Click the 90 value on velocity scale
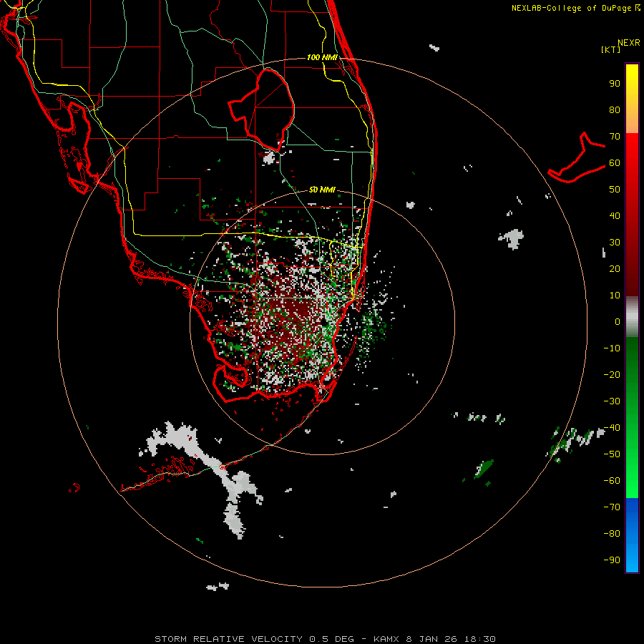Viewport: 644px width, 644px height. click(615, 84)
